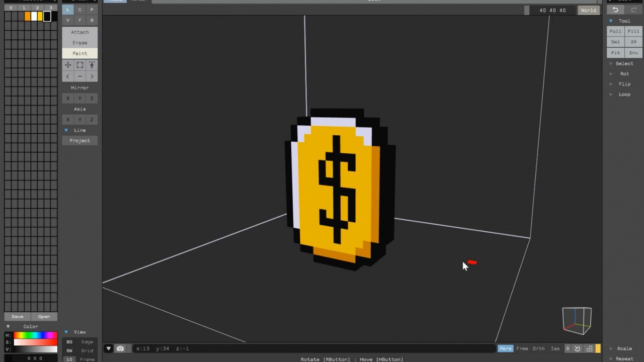Expand the Loop section
644x362 pixels.
point(624,95)
